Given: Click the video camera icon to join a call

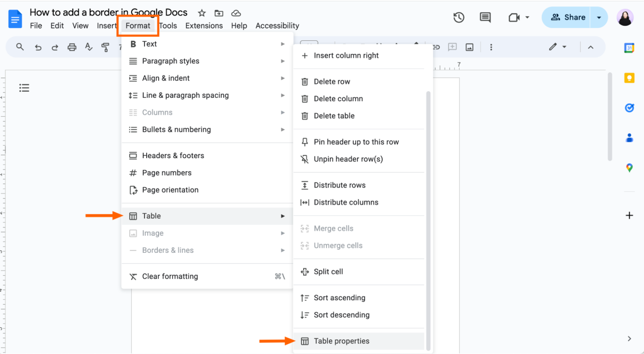Looking at the screenshot, I should (514, 17).
